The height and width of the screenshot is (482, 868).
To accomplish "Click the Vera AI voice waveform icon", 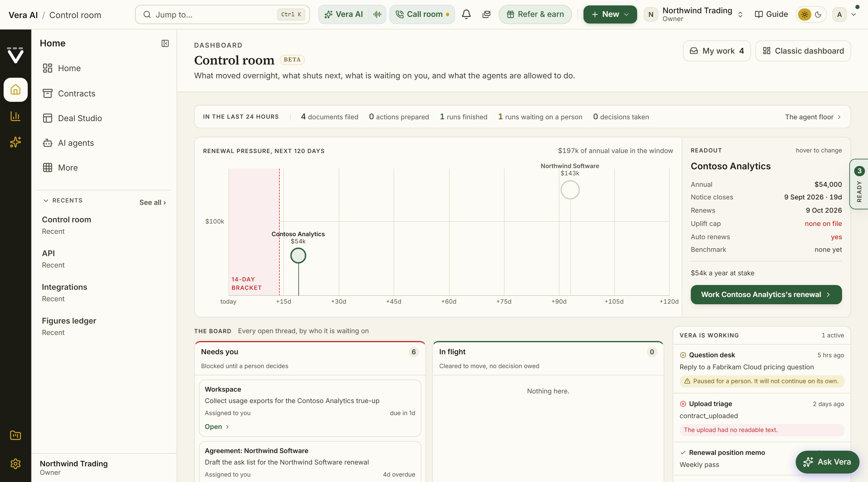I will click(377, 14).
